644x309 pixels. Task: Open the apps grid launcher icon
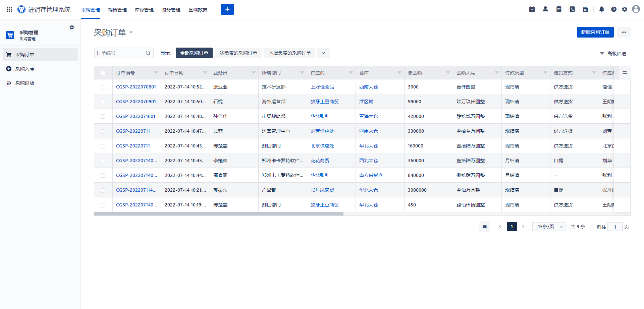(x=9, y=9)
